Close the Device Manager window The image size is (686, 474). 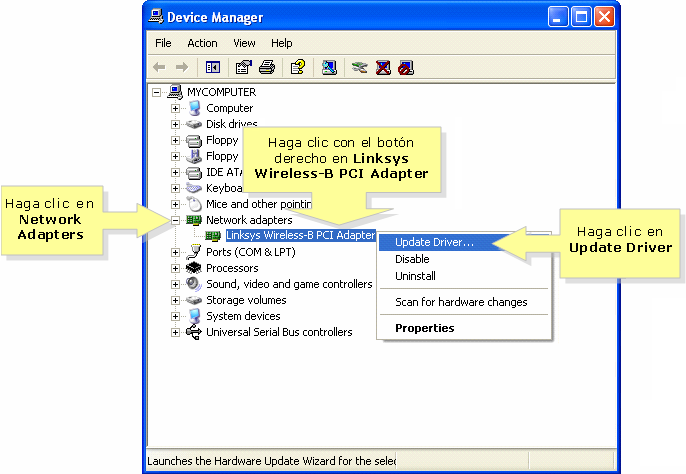(604, 17)
